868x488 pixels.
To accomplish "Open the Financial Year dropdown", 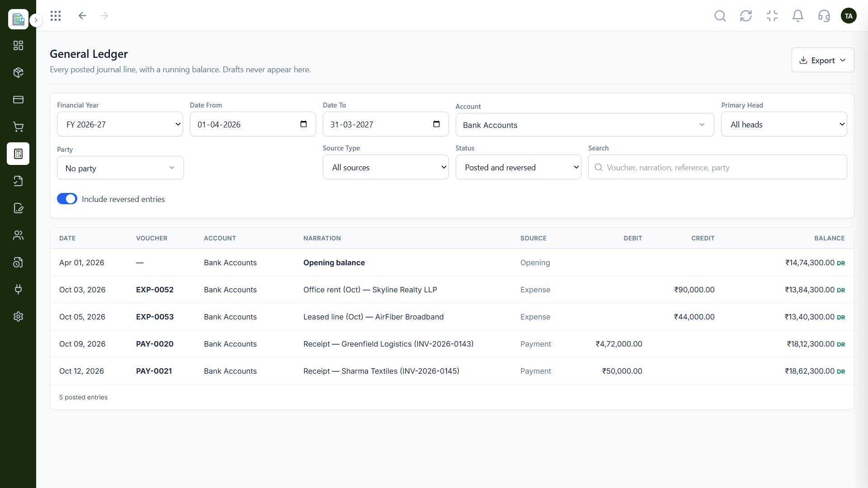I will pos(120,124).
